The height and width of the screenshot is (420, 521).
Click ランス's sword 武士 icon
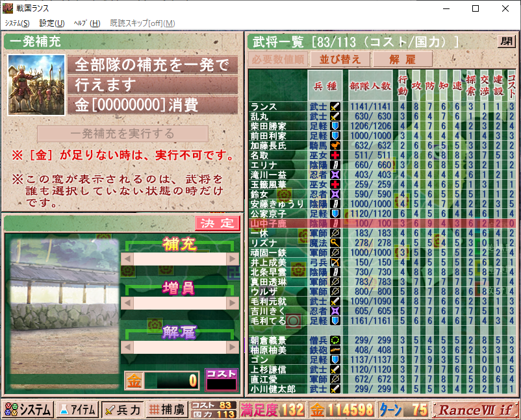335,106
